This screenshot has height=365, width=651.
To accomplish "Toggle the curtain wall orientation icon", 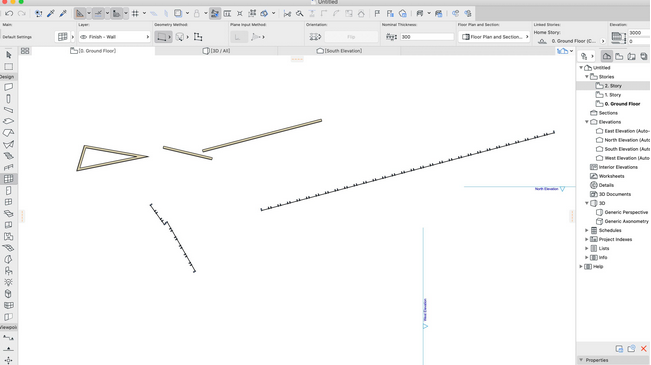I will (x=315, y=37).
